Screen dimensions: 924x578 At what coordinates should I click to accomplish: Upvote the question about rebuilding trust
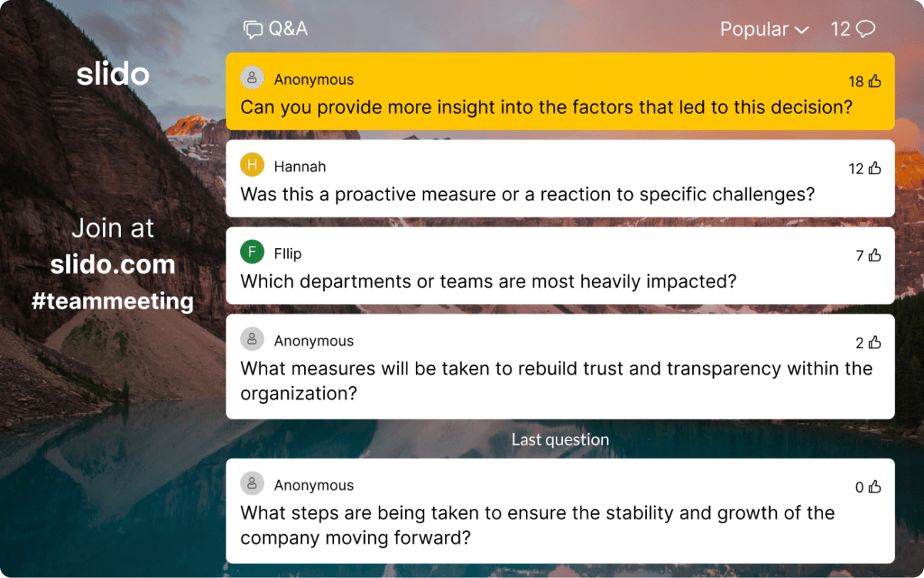(x=874, y=342)
